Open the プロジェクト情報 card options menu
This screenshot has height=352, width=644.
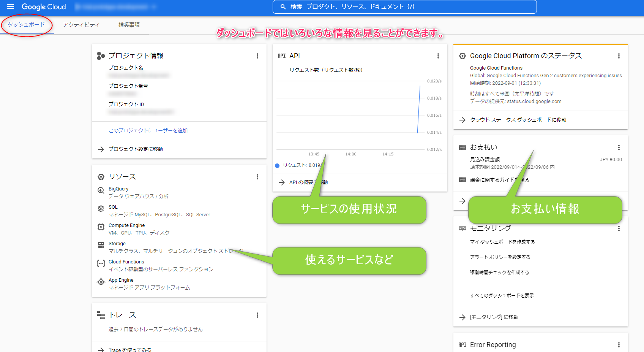click(257, 55)
